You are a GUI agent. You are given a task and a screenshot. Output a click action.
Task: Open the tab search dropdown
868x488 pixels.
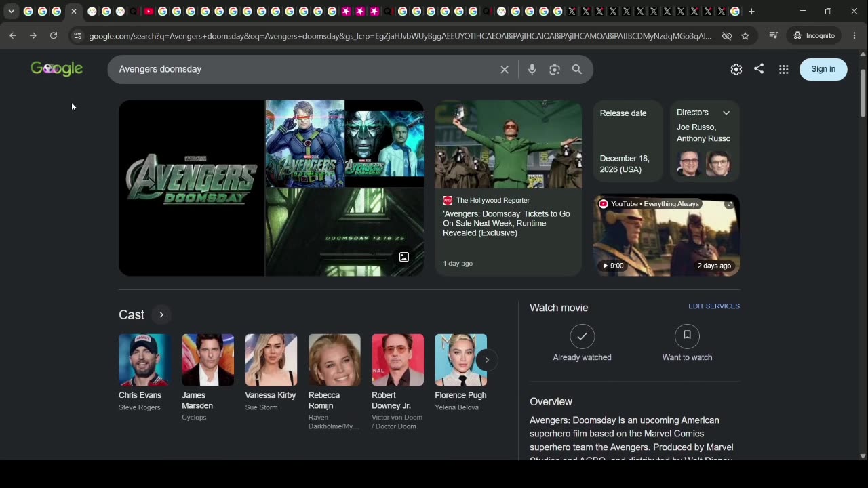pos(12,11)
